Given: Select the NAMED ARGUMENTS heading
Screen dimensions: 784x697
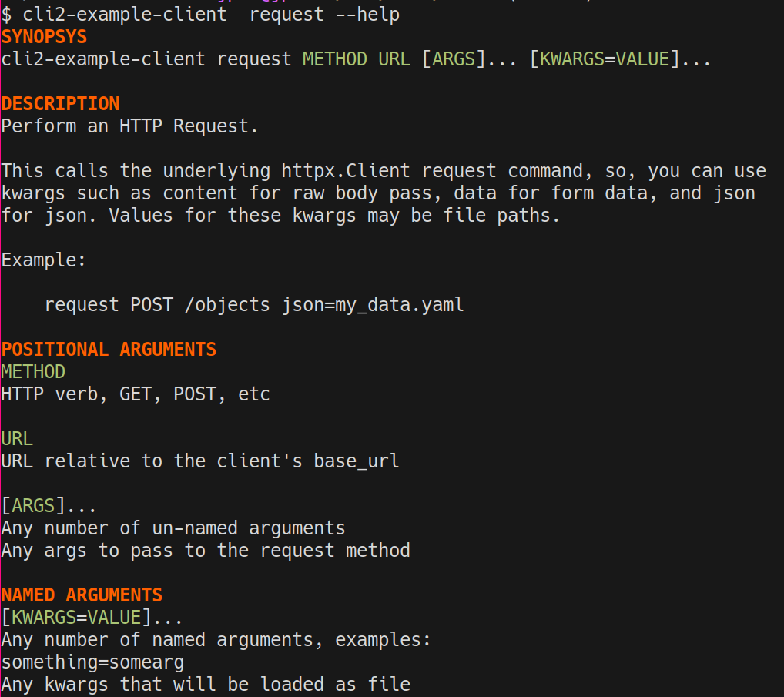Looking at the screenshot, I should pos(82,595).
